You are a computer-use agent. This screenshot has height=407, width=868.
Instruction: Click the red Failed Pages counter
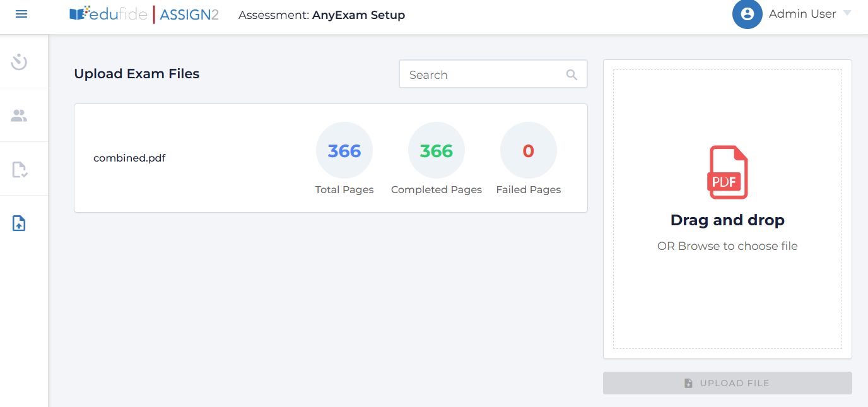coord(528,150)
